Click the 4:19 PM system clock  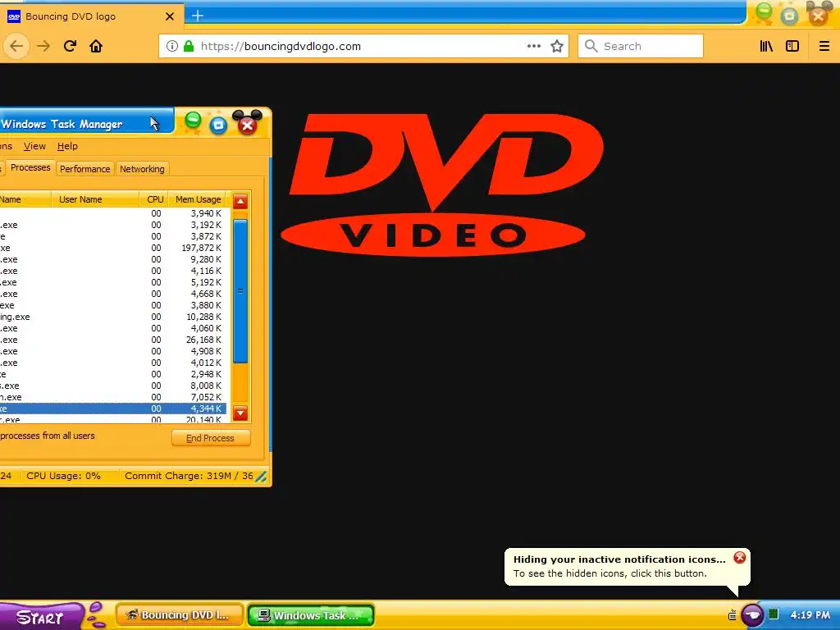pos(810,615)
